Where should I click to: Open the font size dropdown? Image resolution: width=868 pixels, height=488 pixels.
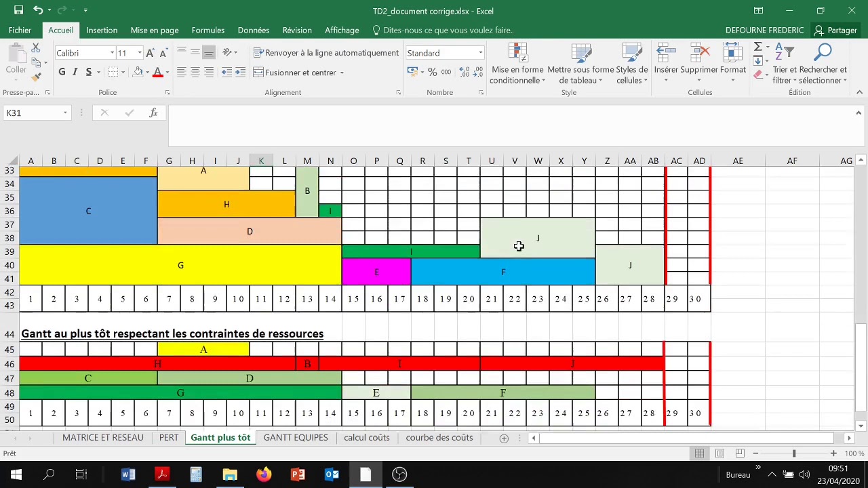(140, 53)
